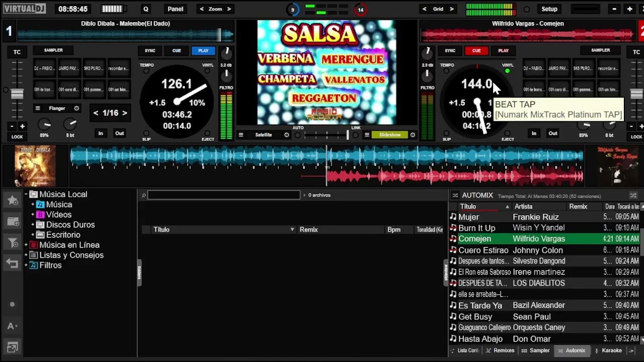The width and height of the screenshot is (644, 362).
Task: Open the Favorites star in the browser sidebar
Action: pyautogui.click(x=13, y=200)
